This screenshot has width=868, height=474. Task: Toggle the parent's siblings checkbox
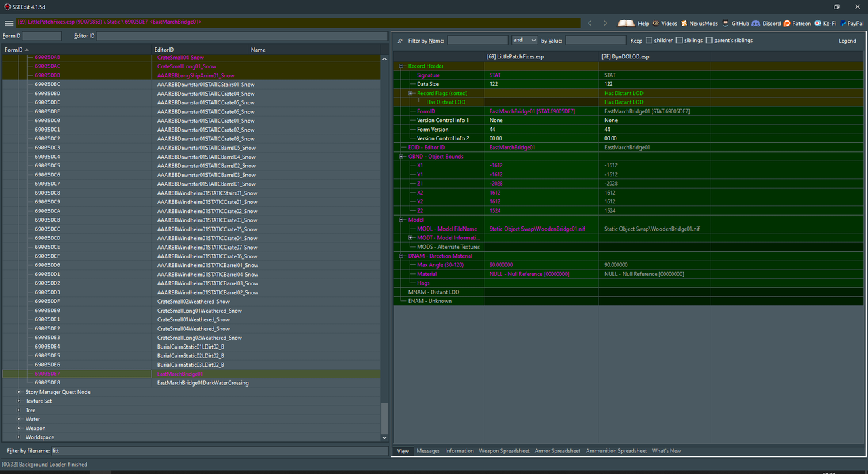[709, 41]
